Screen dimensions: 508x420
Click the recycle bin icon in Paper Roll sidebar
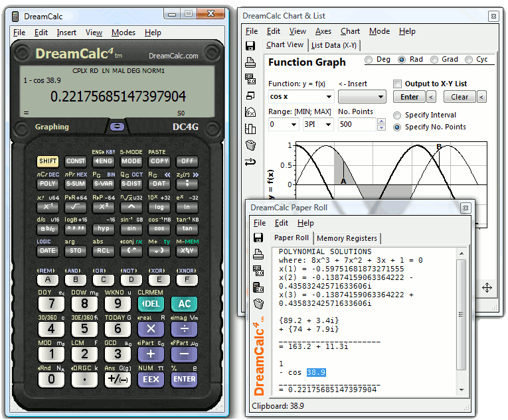click(258, 304)
